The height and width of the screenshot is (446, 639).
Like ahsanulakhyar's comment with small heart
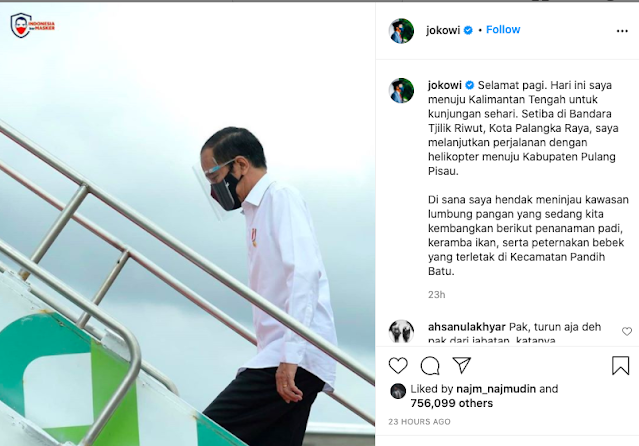627,331
